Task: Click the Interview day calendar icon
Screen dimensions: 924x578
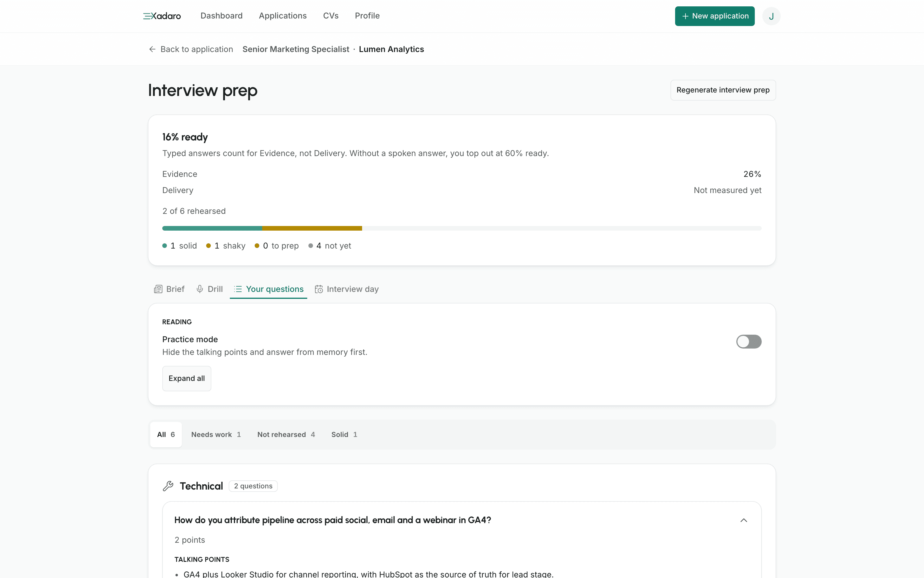Action: click(319, 289)
